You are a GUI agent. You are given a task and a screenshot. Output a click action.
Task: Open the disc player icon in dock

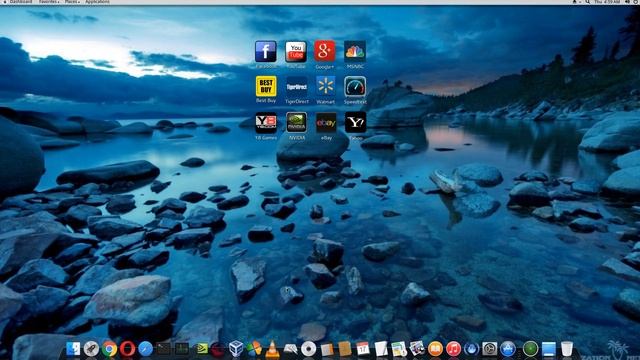pyautogui.click(x=309, y=349)
